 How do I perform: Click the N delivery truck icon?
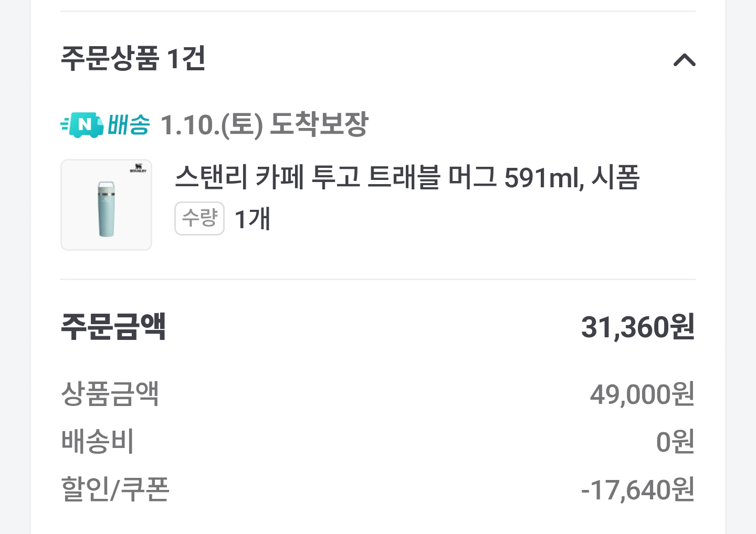[82, 125]
